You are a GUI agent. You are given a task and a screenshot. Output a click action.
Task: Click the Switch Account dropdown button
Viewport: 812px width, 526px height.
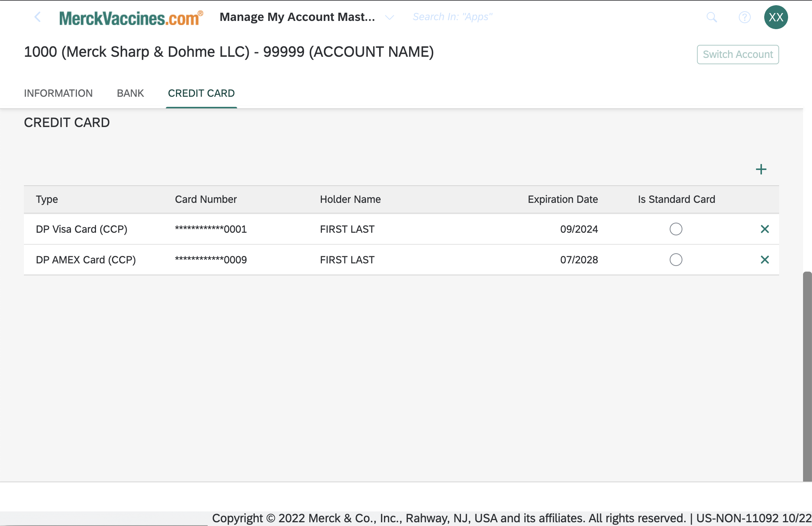[738, 54]
